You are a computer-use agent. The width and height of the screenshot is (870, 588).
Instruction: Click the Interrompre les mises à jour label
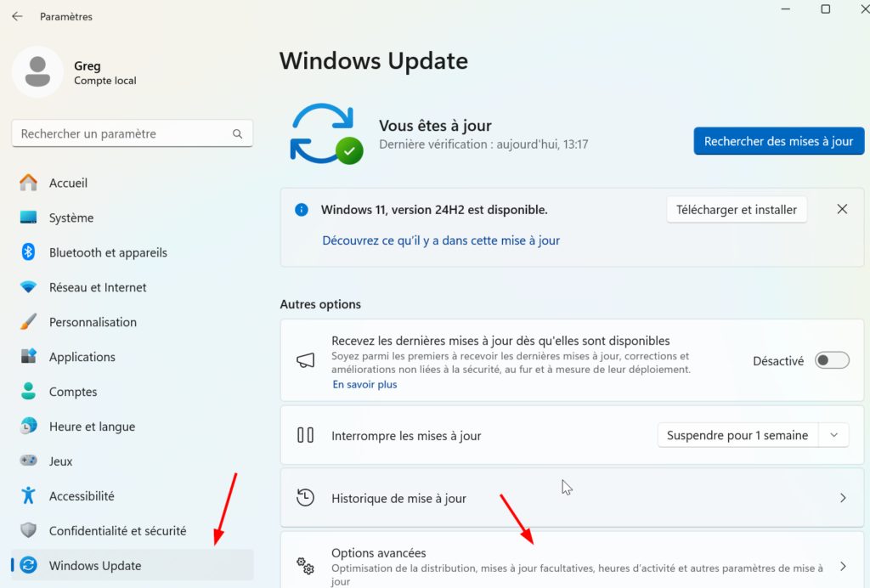click(x=406, y=436)
